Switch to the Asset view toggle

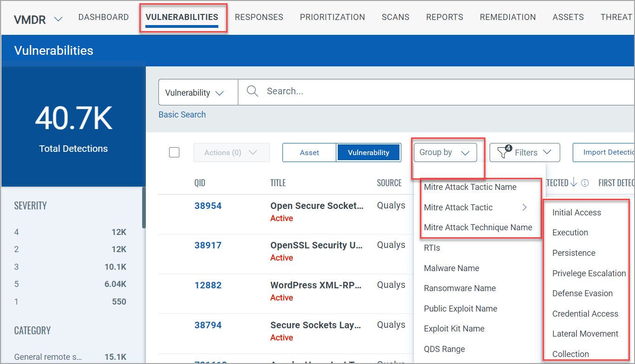309,152
